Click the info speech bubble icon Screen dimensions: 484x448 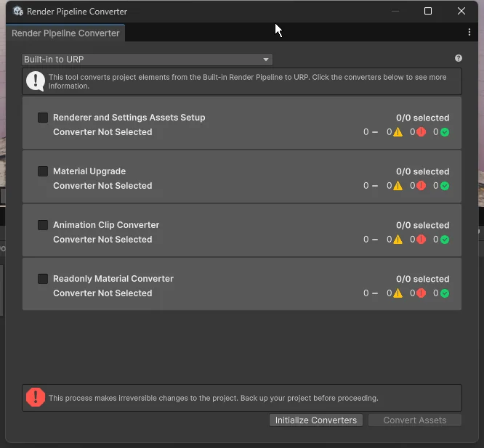(x=36, y=81)
